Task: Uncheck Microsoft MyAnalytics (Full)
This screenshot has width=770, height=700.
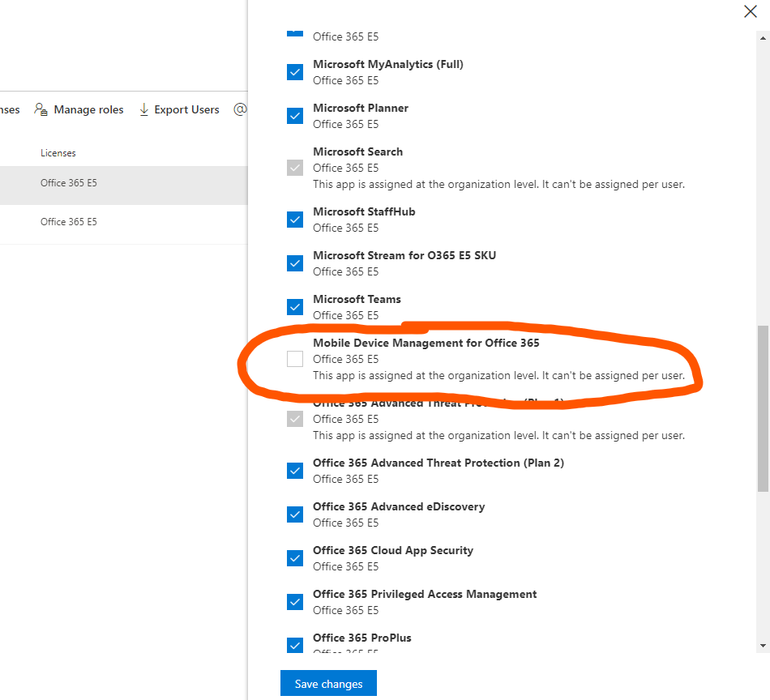Action: point(295,72)
